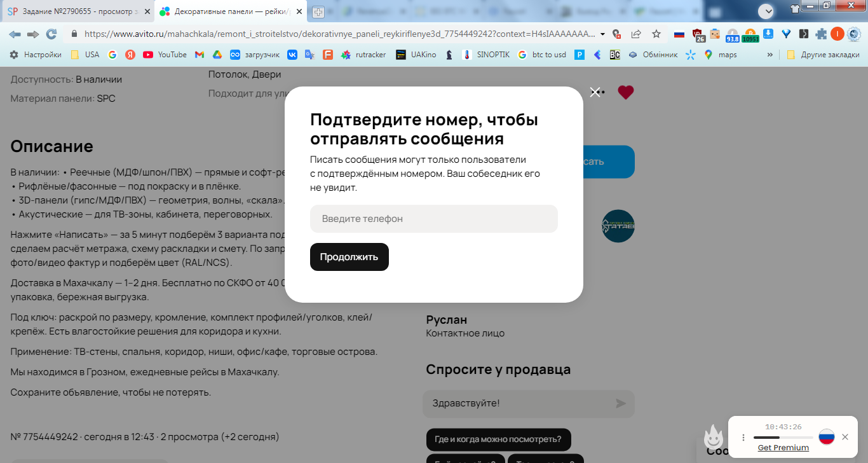Open VPN widget three-dot menu
Image resolution: width=868 pixels, height=463 pixels.
tap(743, 438)
